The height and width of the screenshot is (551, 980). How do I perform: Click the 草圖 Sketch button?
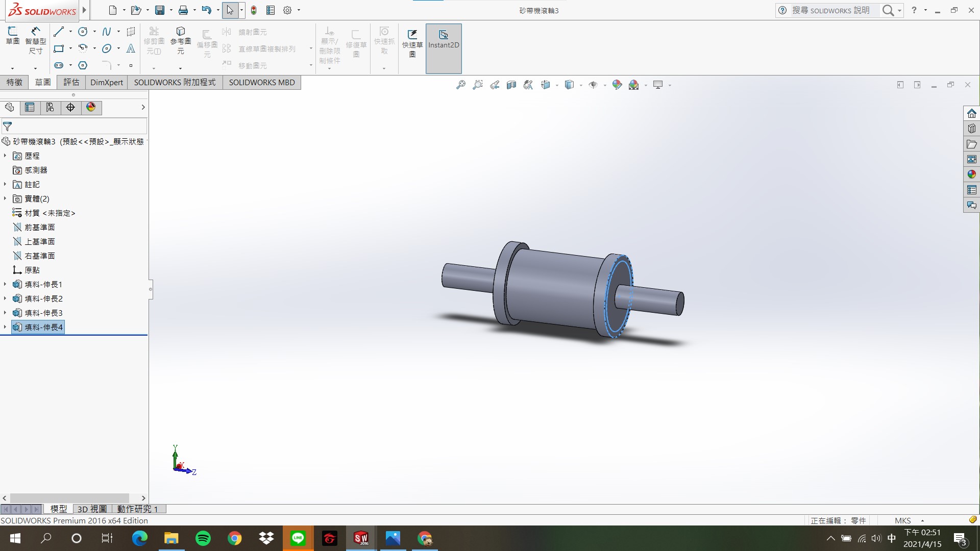click(13, 36)
